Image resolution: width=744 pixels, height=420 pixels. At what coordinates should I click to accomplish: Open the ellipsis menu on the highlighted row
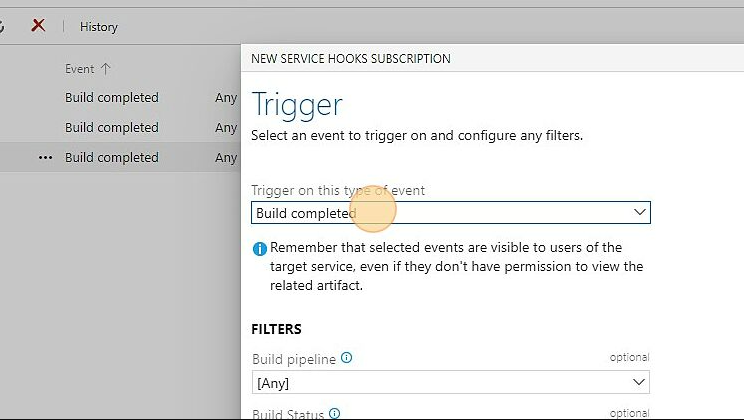pyautogui.click(x=45, y=158)
